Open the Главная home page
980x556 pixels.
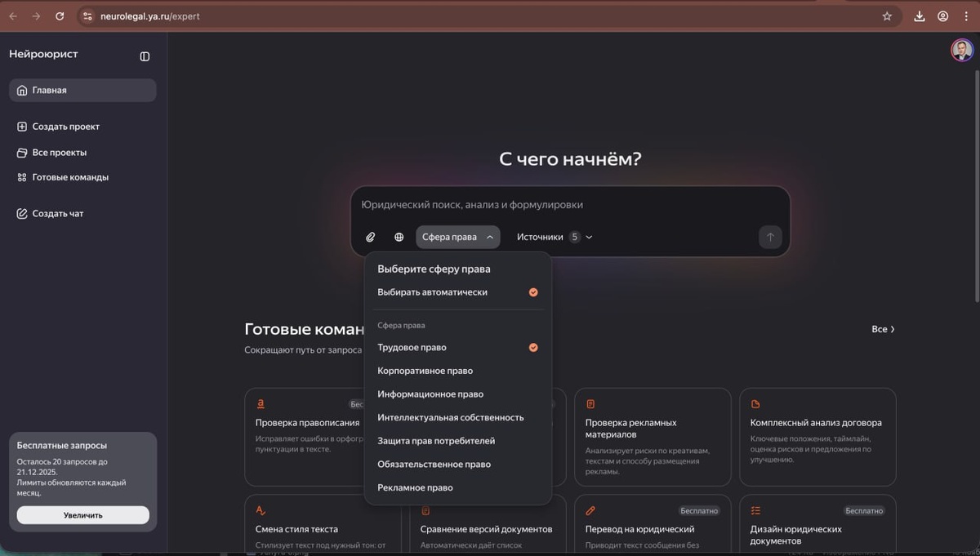click(82, 91)
